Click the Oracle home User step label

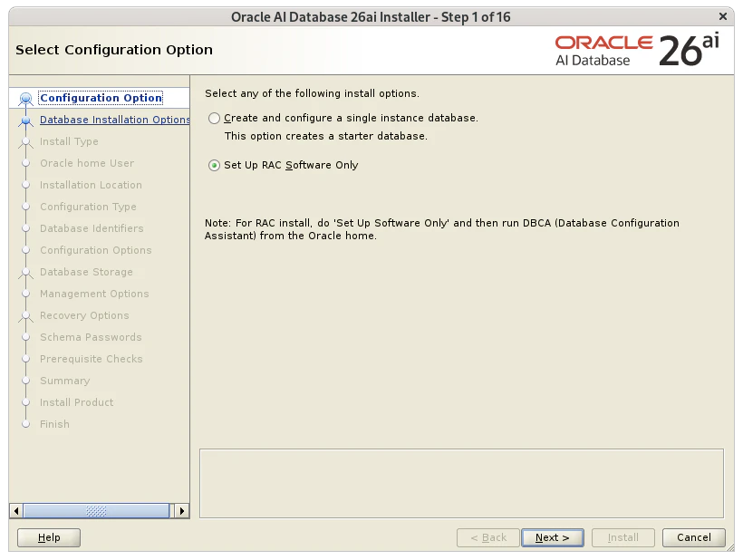pos(87,163)
